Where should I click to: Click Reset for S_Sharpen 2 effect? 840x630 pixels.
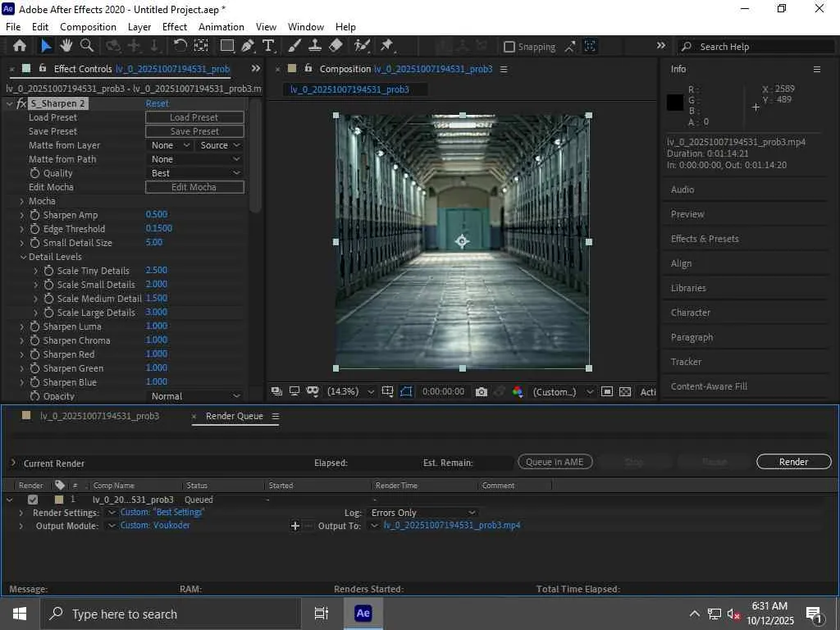coord(157,104)
